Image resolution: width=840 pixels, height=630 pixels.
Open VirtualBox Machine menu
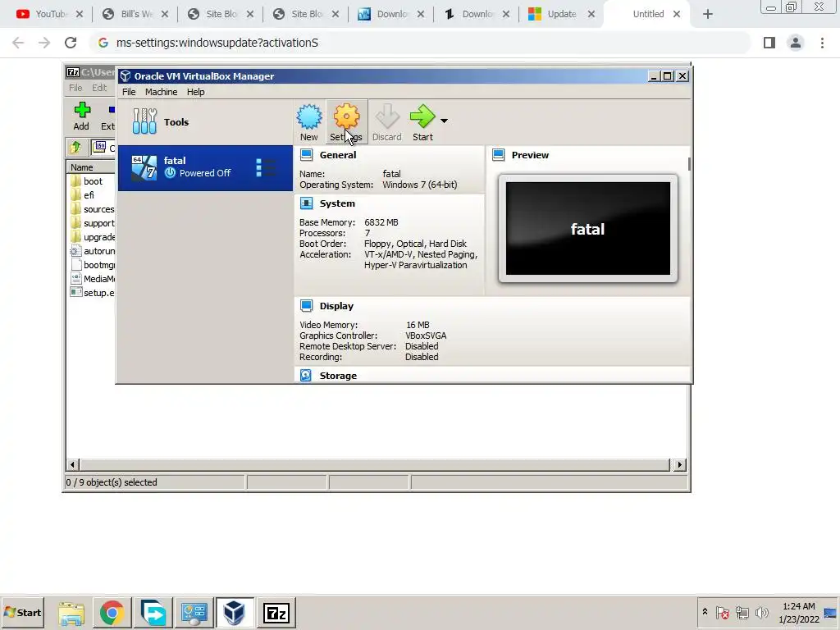click(x=161, y=92)
